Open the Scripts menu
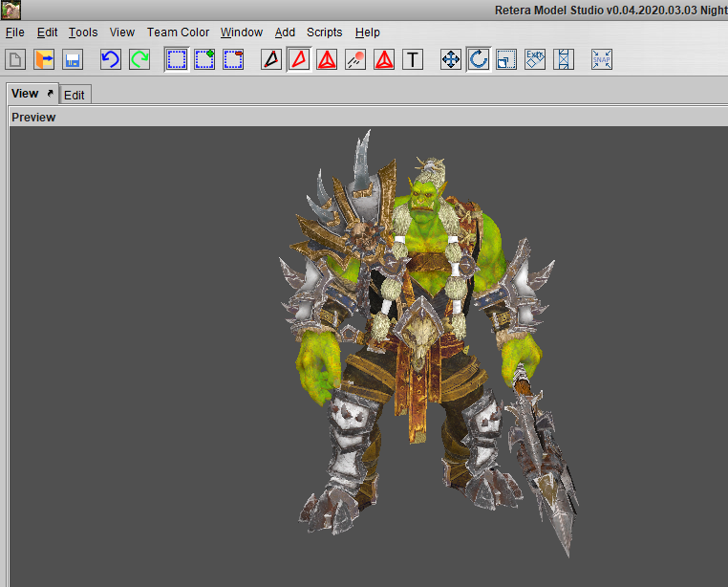The width and height of the screenshot is (728, 587). tap(325, 33)
